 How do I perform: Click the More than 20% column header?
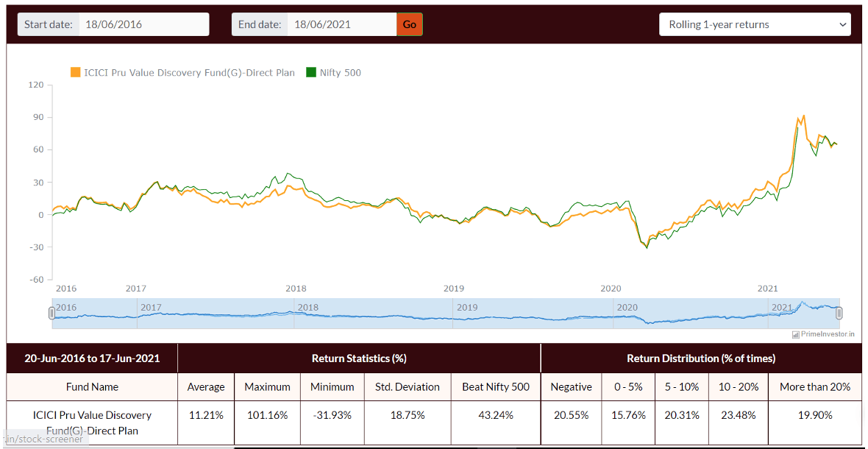814,387
